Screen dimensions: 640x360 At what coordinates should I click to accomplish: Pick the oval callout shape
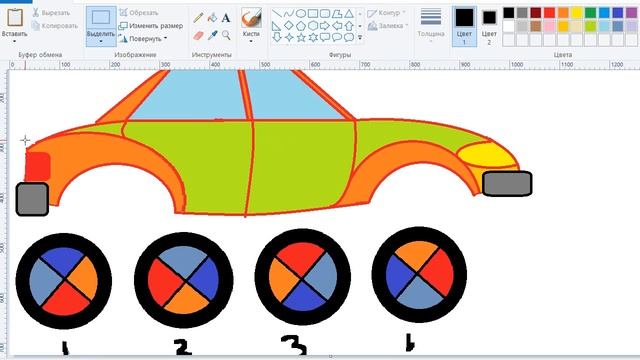coord(337,38)
